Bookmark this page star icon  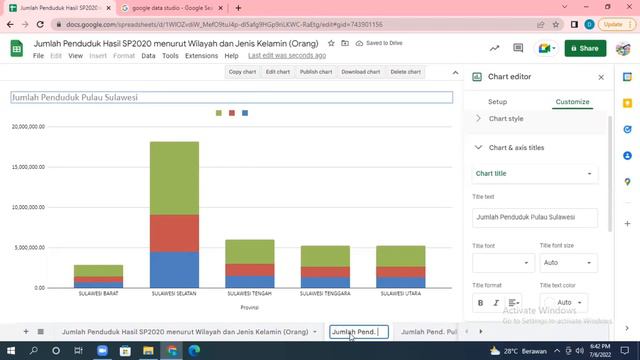pyautogui.click(x=556, y=24)
